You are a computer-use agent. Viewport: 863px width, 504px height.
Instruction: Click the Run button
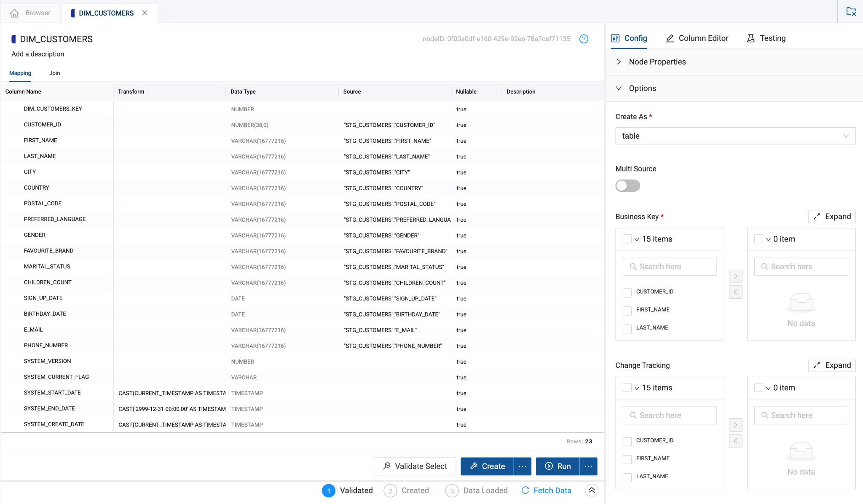[x=558, y=466]
